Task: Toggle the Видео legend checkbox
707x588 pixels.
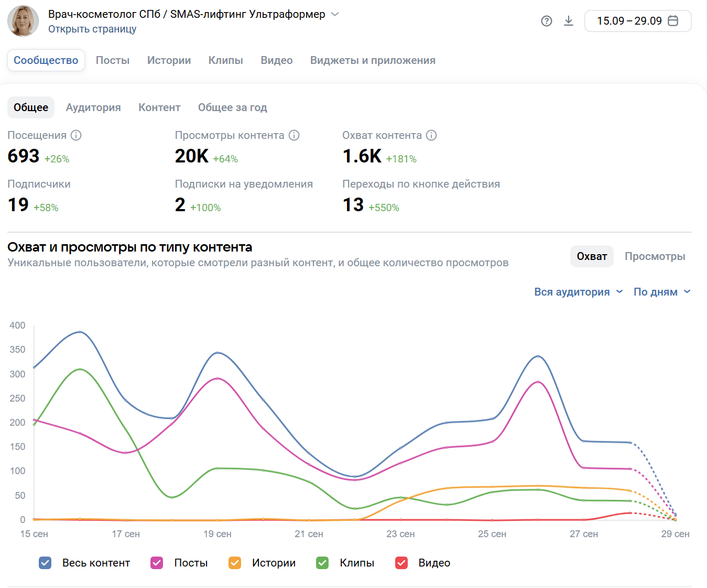Action: 401,563
